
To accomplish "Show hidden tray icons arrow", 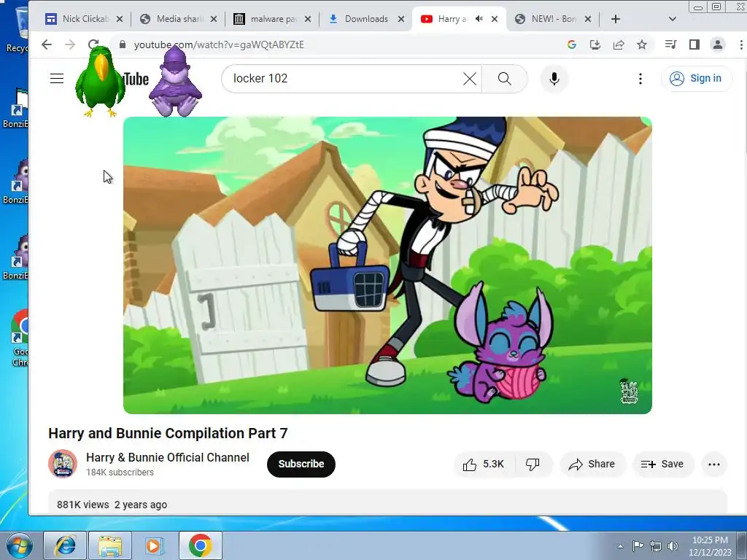I will 620,546.
